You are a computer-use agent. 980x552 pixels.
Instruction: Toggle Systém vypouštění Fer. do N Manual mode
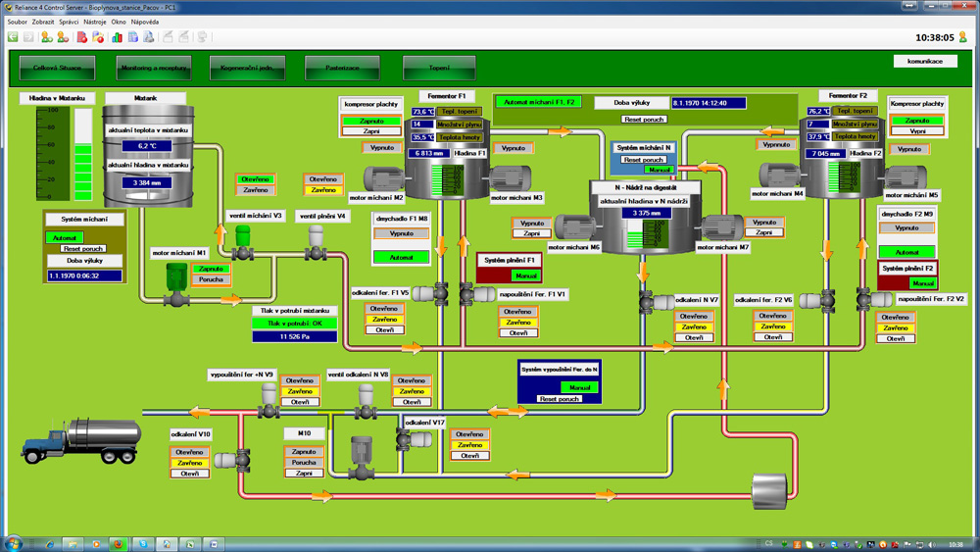tap(580, 387)
